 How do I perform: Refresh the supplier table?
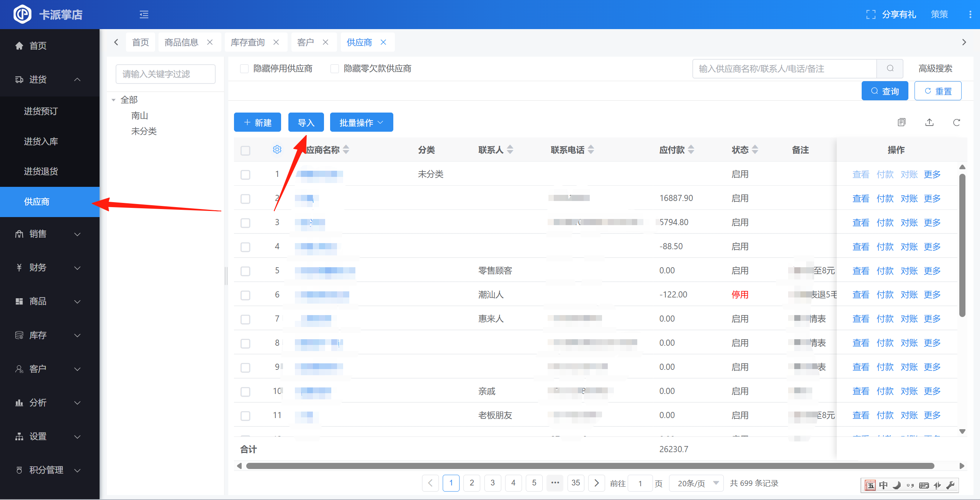pyautogui.click(x=956, y=123)
